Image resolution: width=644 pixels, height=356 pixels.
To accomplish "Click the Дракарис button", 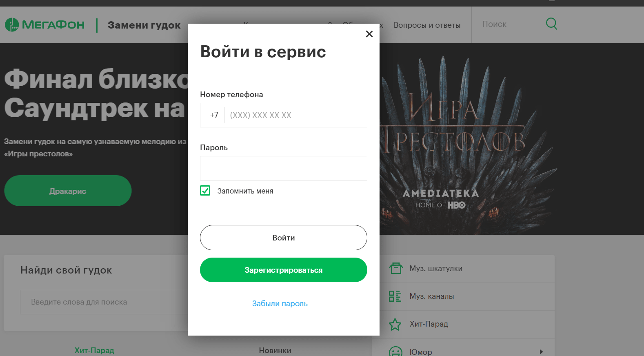I will coord(68,191).
